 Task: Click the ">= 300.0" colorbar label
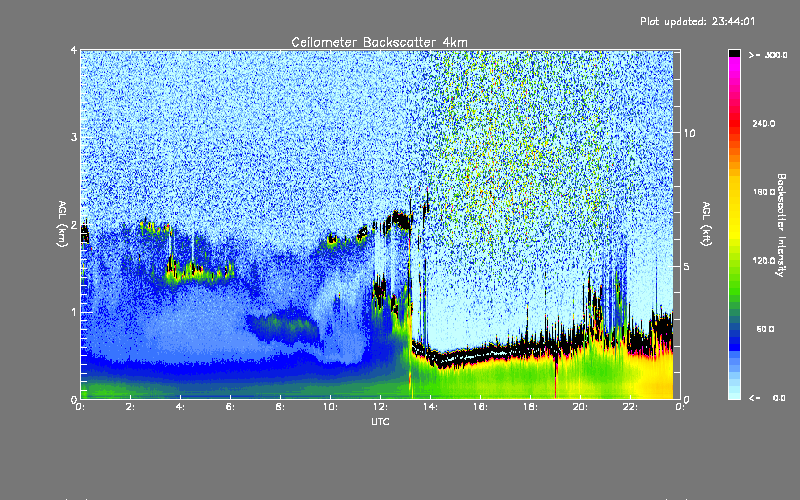(x=768, y=55)
